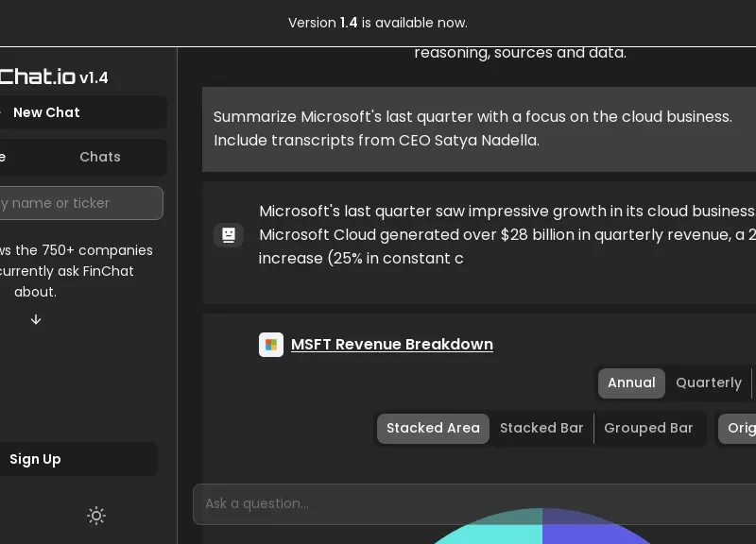Click the robot avatar icon beside the answer
This screenshot has width=756, height=544.
pos(229,235)
